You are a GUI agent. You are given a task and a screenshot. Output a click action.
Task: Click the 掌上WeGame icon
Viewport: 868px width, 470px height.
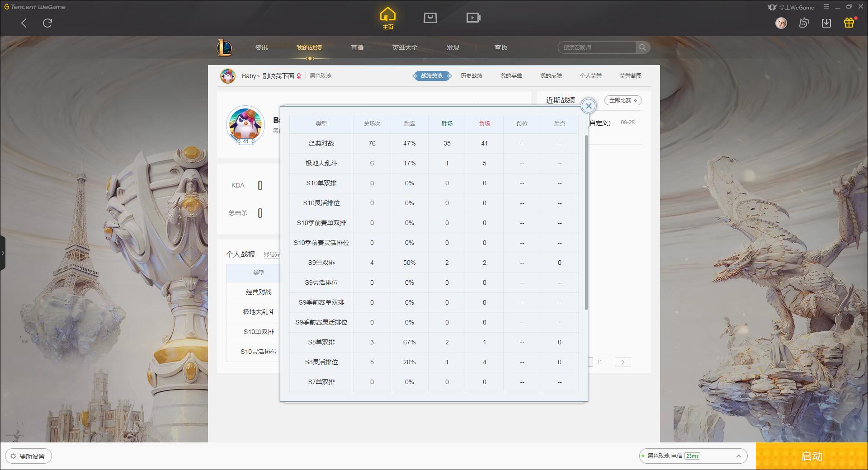pos(791,7)
